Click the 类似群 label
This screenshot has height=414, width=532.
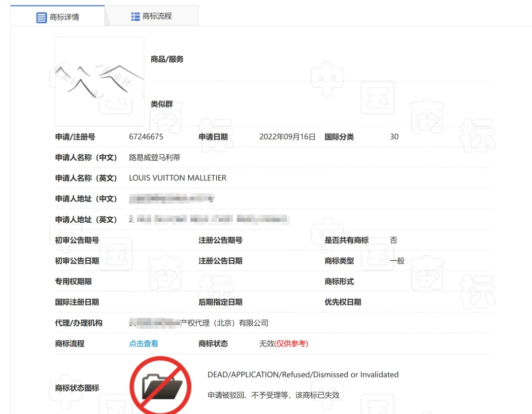[x=162, y=104]
